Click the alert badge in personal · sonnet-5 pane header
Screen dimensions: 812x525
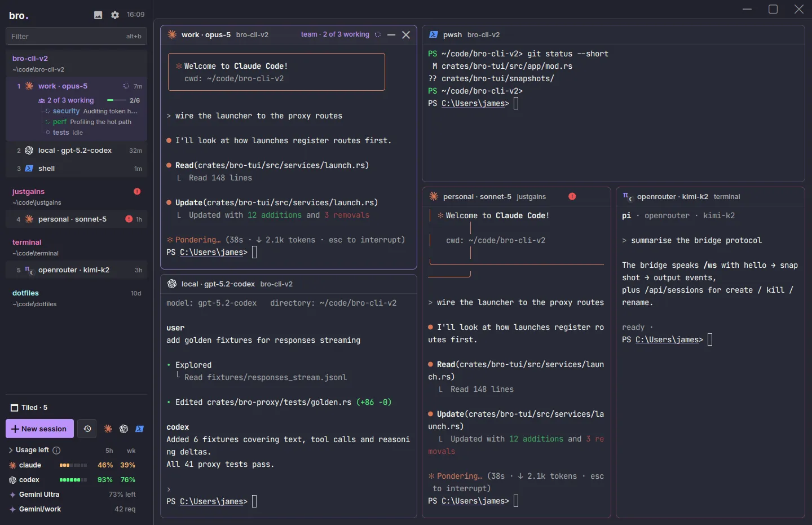(x=572, y=197)
